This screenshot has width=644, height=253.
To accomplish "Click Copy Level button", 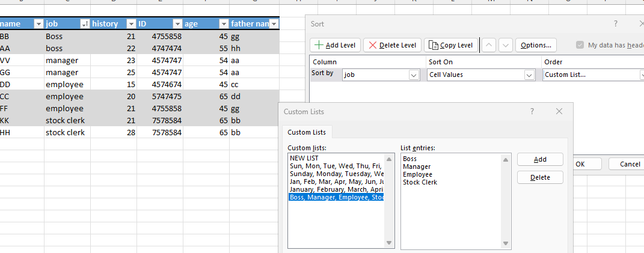I will (450, 45).
